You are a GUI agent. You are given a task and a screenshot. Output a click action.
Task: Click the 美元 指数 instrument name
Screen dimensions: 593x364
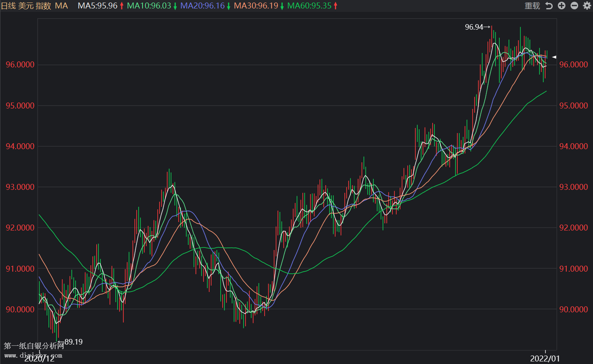point(35,6)
